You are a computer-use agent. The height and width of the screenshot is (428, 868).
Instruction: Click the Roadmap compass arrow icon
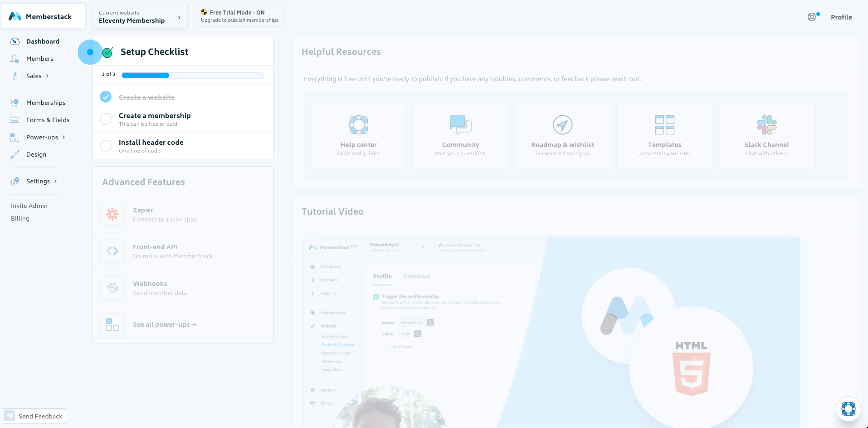(563, 124)
